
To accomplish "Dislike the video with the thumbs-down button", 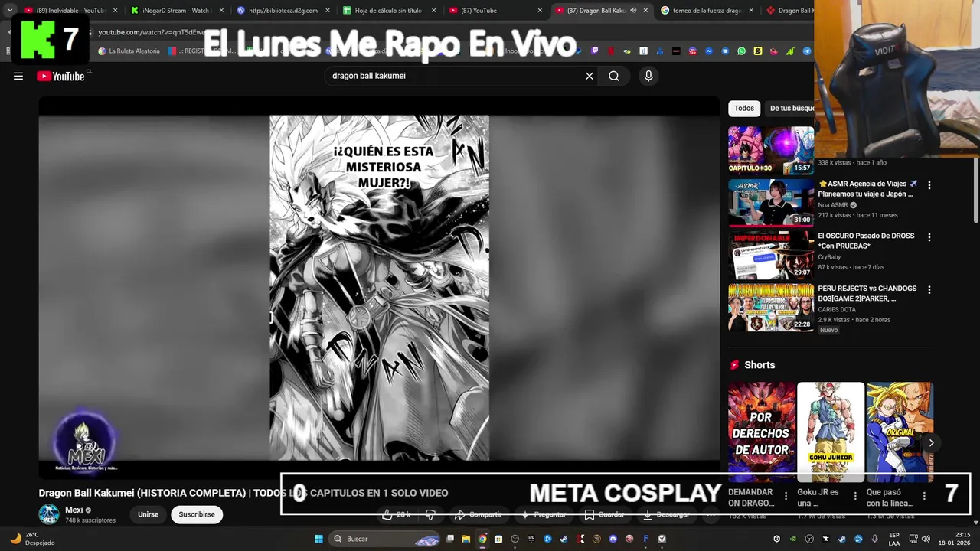I will [430, 514].
